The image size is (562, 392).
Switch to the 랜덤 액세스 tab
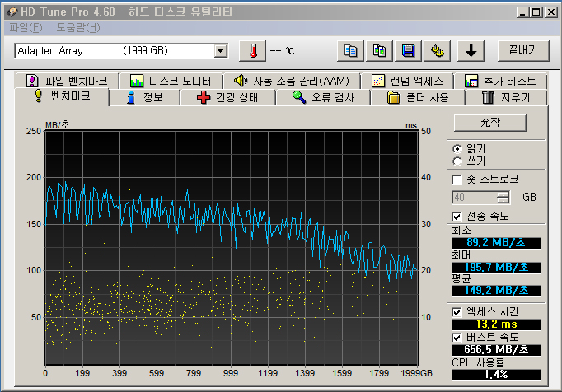coord(408,81)
